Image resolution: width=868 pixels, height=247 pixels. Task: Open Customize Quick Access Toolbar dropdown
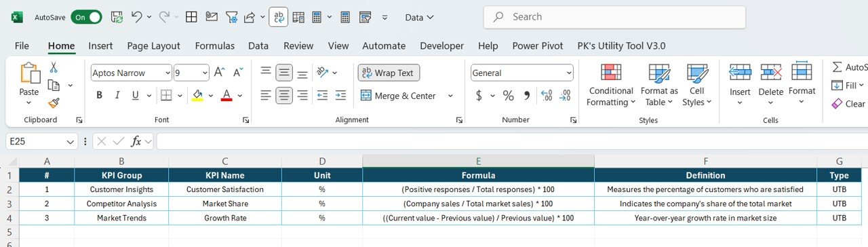385,17
